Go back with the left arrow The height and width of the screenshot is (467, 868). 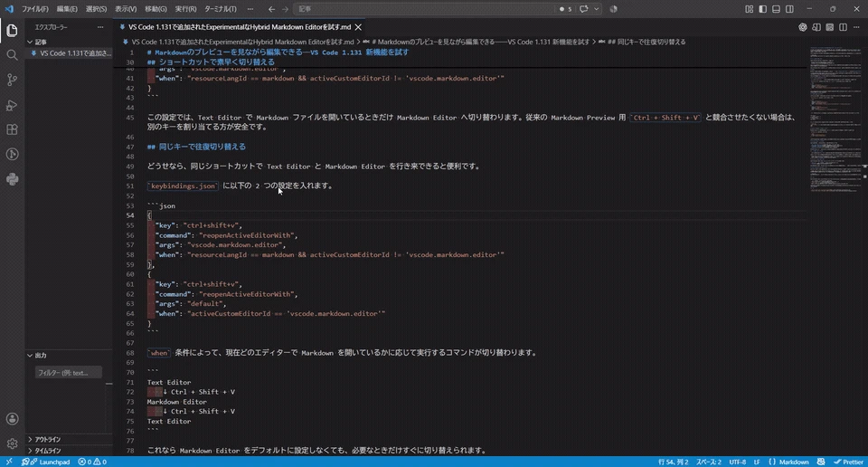[x=271, y=9]
